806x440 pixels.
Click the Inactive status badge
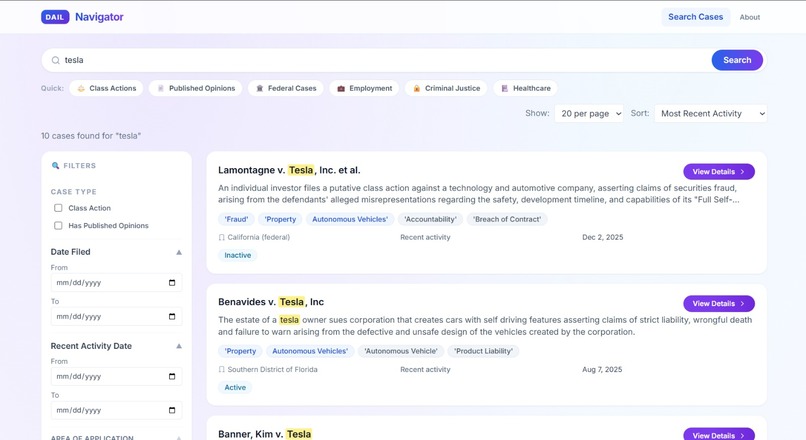point(237,255)
